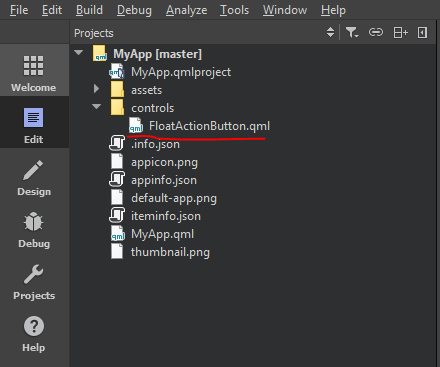Click the MyApp.qml qml icon
Viewport: 440px width, 367px height.
[x=118, y=233]
